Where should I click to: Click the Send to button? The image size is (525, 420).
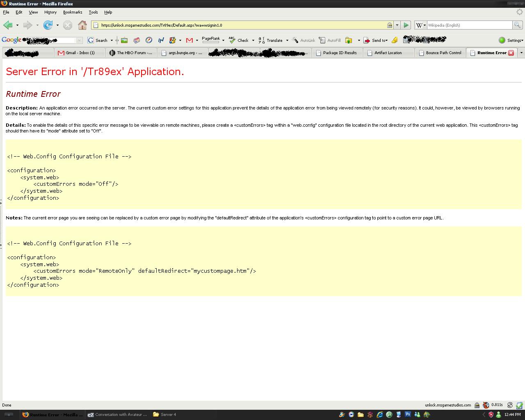[x=375, y=40]
